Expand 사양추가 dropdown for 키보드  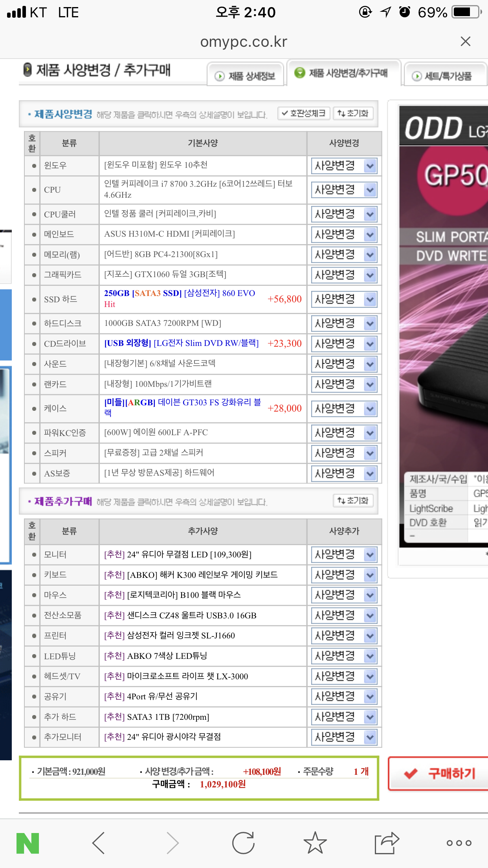pyautogui.click(x=344, y=575)
